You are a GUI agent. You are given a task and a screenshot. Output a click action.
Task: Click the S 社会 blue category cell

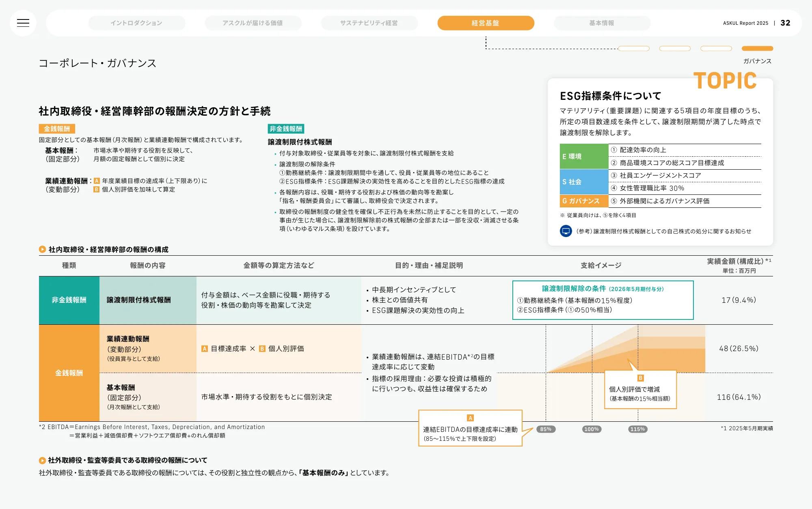(584, 182)
